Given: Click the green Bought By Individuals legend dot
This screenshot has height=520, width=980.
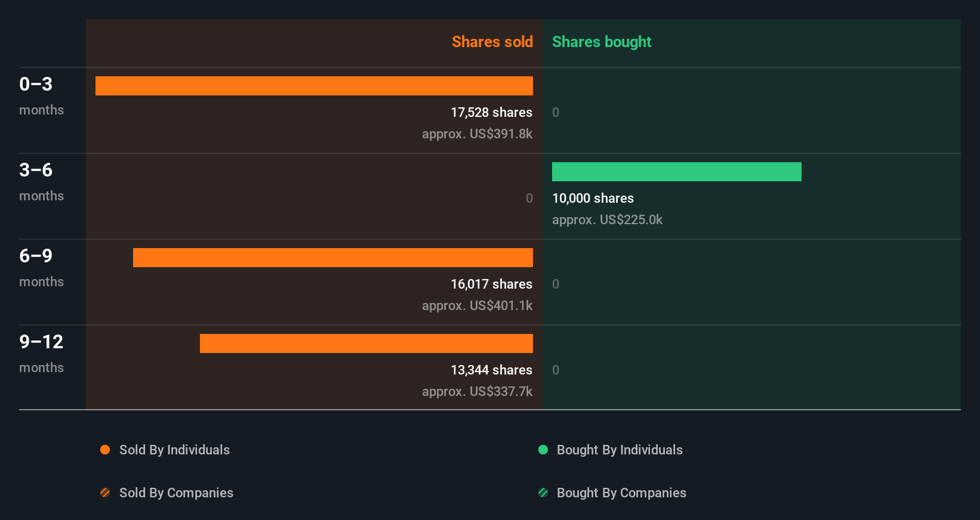Looking at the screenshot, I should click(543, 450).
